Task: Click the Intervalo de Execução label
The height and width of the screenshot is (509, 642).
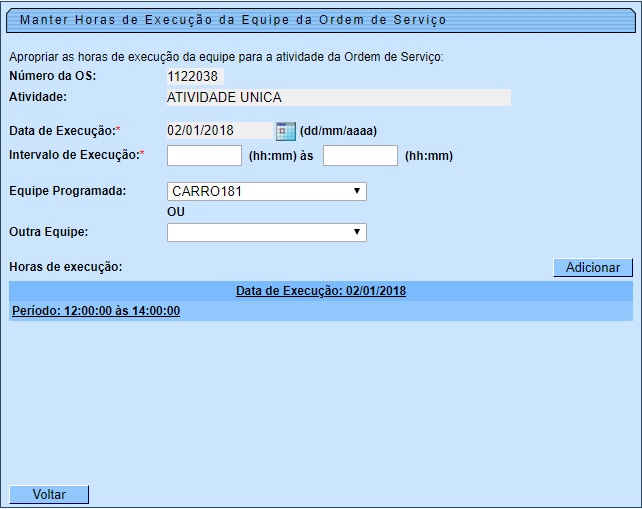Action: click(75, 156)
